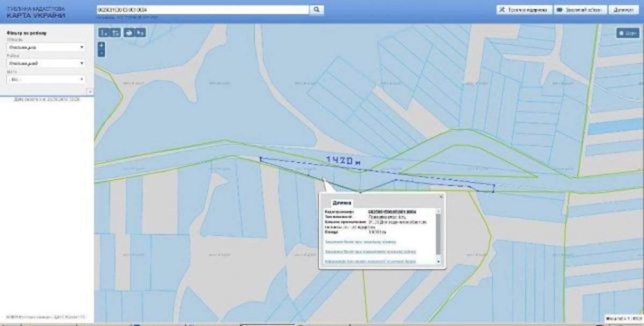Zoom out with the minus button
The image size is (644, 326).
tap(101, 53)
